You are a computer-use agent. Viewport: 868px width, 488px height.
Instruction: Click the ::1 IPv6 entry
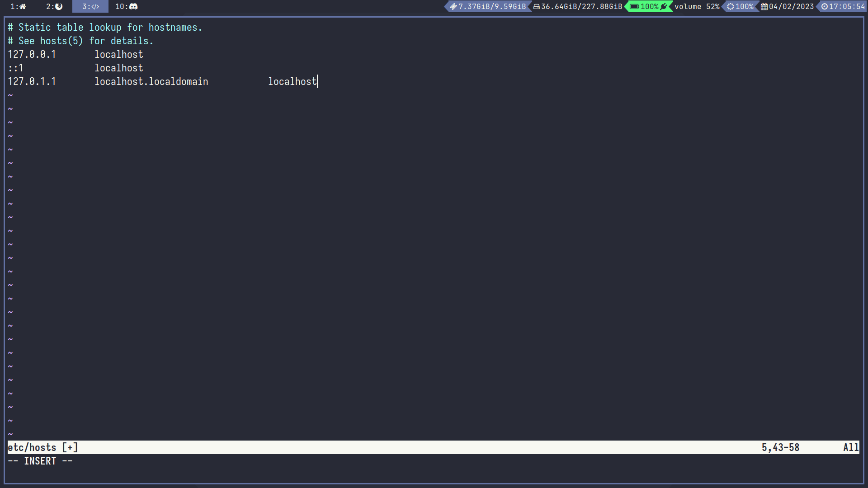click(x=15, y=68)
